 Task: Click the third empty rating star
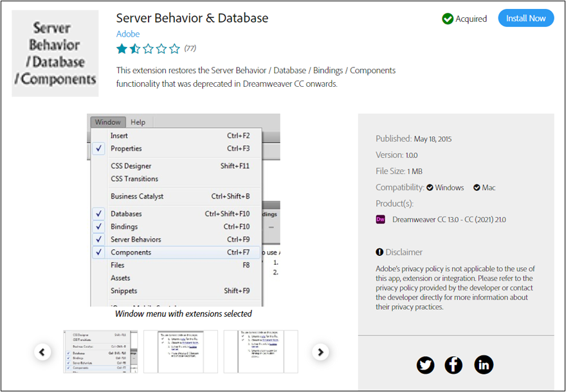[x=148, y=49]
